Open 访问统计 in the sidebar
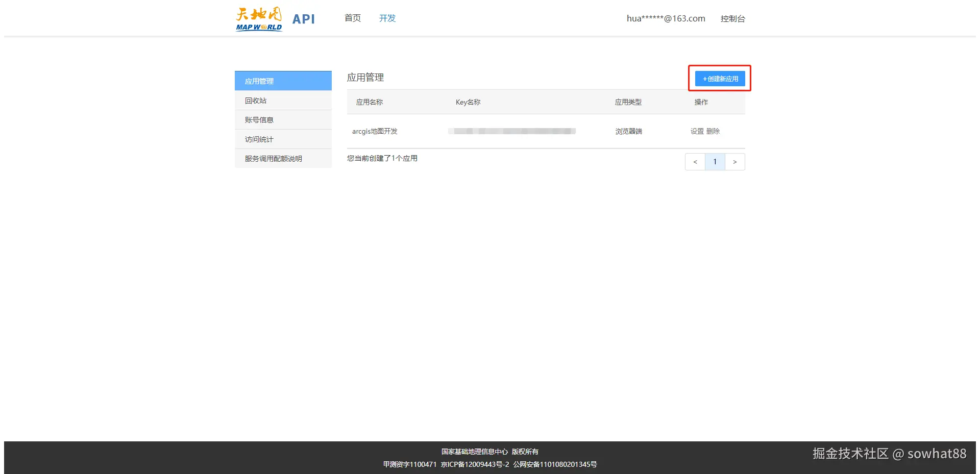The image size is (980, 474). (283, 139)
